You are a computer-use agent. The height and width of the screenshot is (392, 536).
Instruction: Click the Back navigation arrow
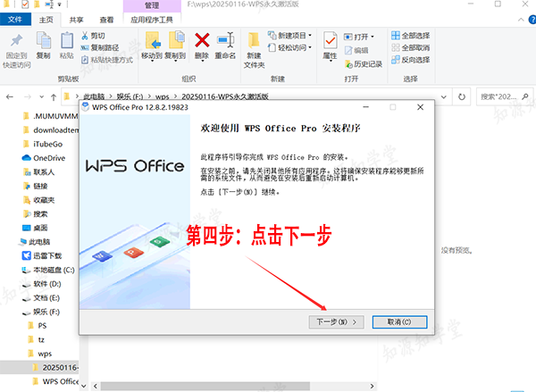[x=10, y=97]
